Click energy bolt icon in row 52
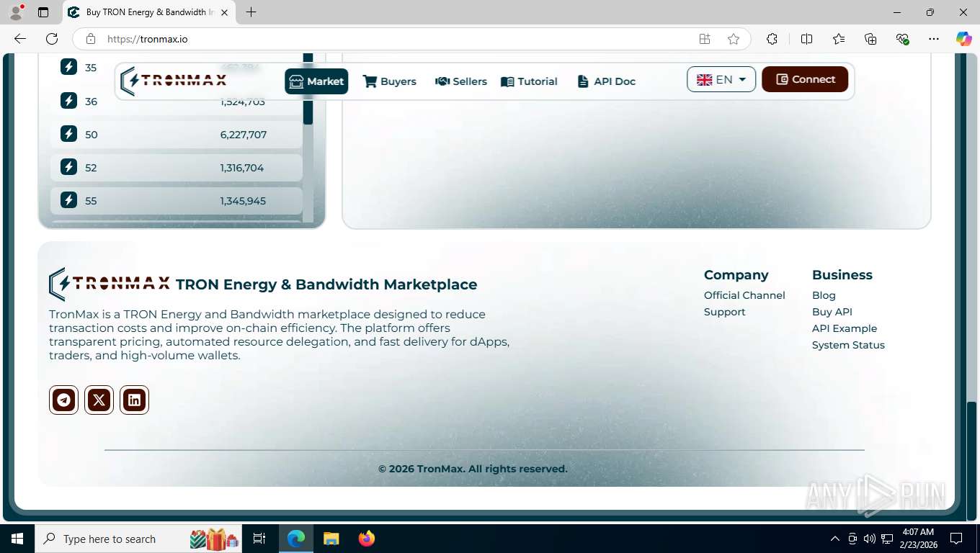This screenshot has width=980, height=553. [68, 167]
